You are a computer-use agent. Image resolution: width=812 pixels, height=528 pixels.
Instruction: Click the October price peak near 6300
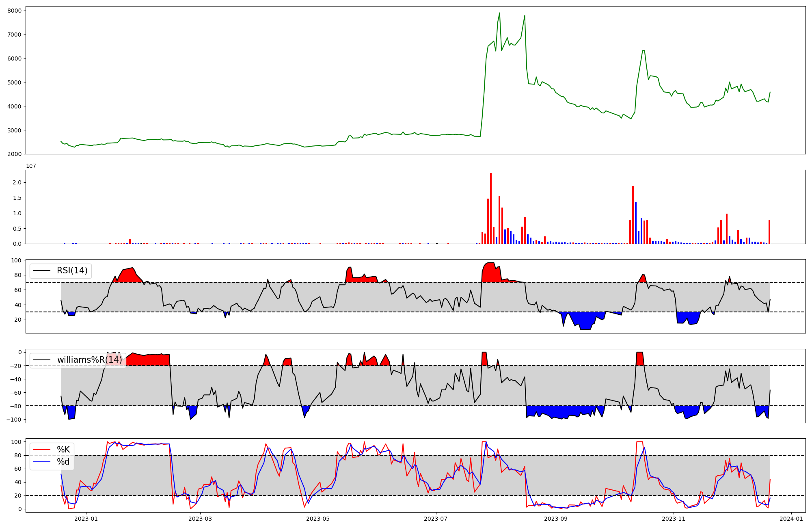[x=643, y=51]
